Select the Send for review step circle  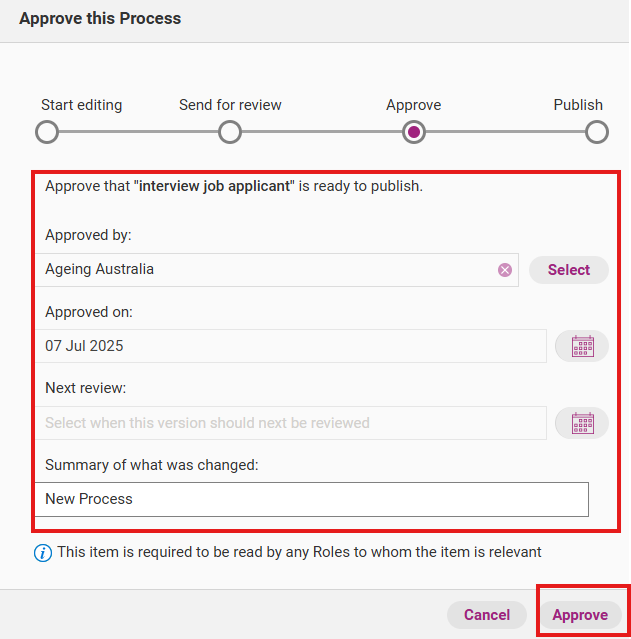(x=230, y=132)
